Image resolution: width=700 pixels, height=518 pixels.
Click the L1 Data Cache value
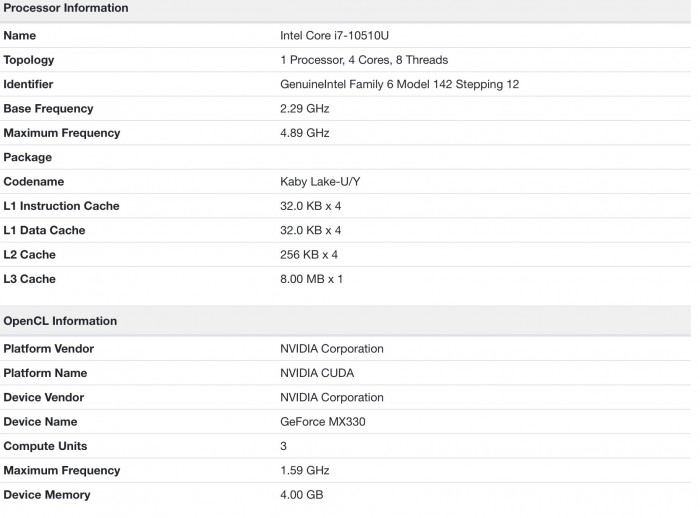(310, 230)
